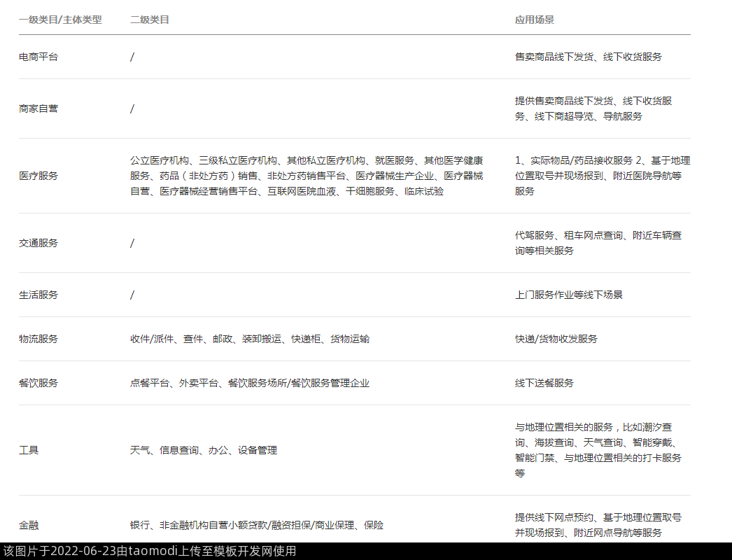This screenshot has width=732, height=560.
Task: Select the 商家自营 category cell
Action: (38, 108)
